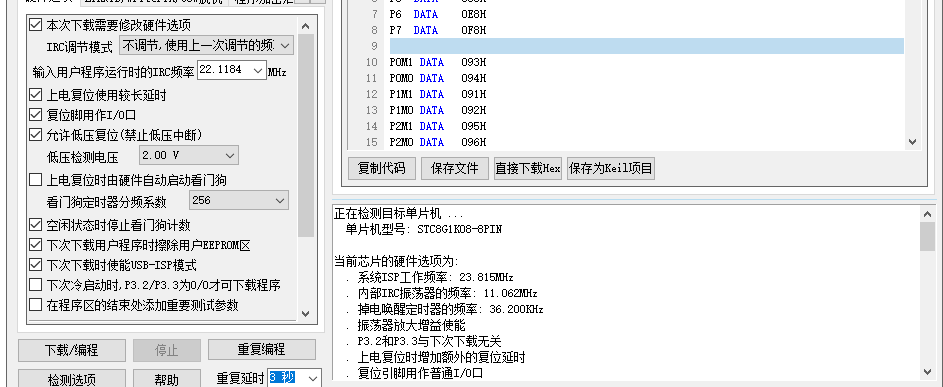Click code line 'P2M0 DATA 096H'
Image resolution: width=943 pixels, height=387 pixels.
pyautogui.click(x=437, y=142)
